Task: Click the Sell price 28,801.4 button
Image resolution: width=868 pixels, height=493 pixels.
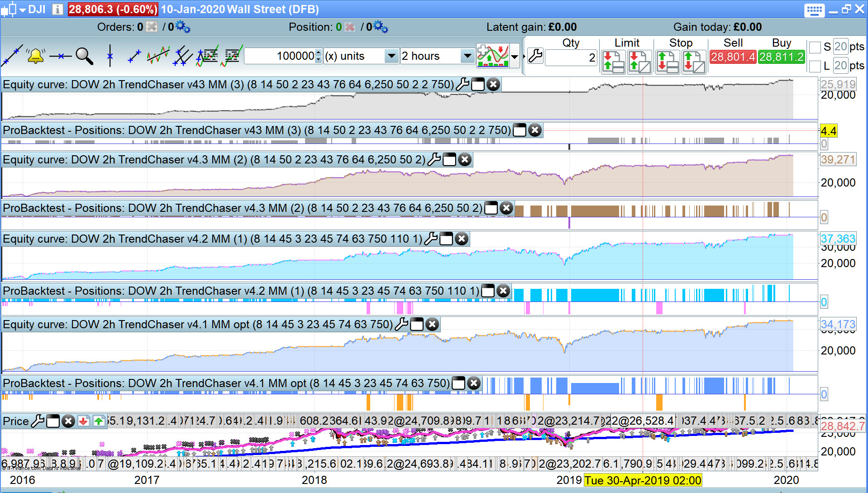Action: [733, 57]
